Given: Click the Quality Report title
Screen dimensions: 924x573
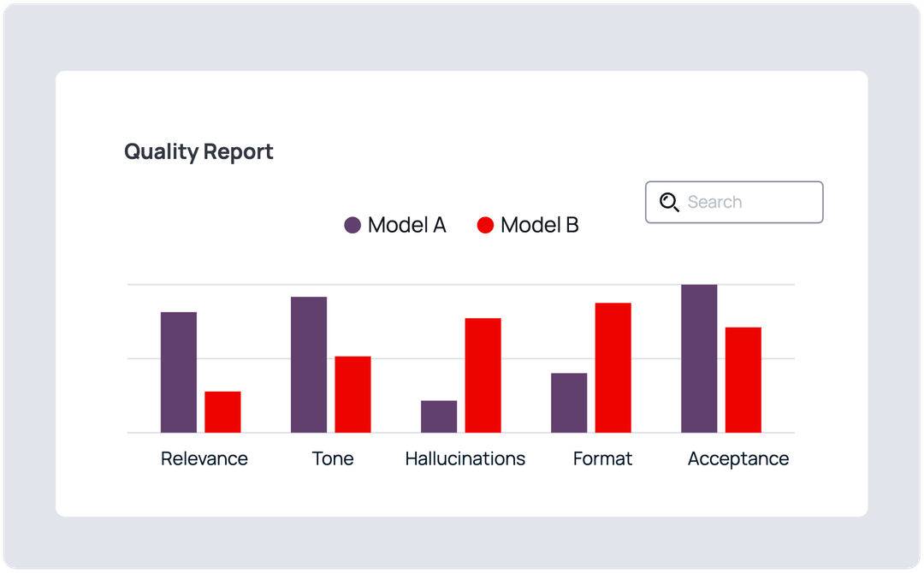Looking at the screenshot, I should pos(198,151).
